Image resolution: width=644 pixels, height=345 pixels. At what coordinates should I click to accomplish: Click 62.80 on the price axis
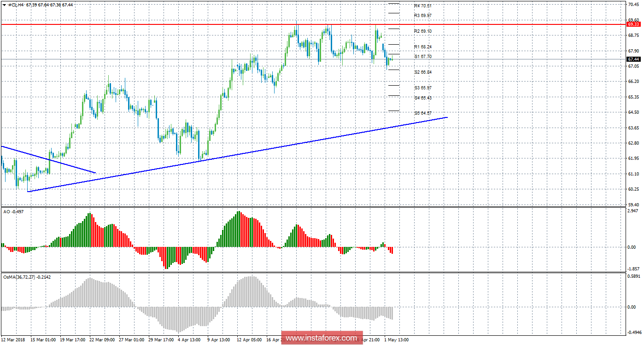tap(634, 143)
